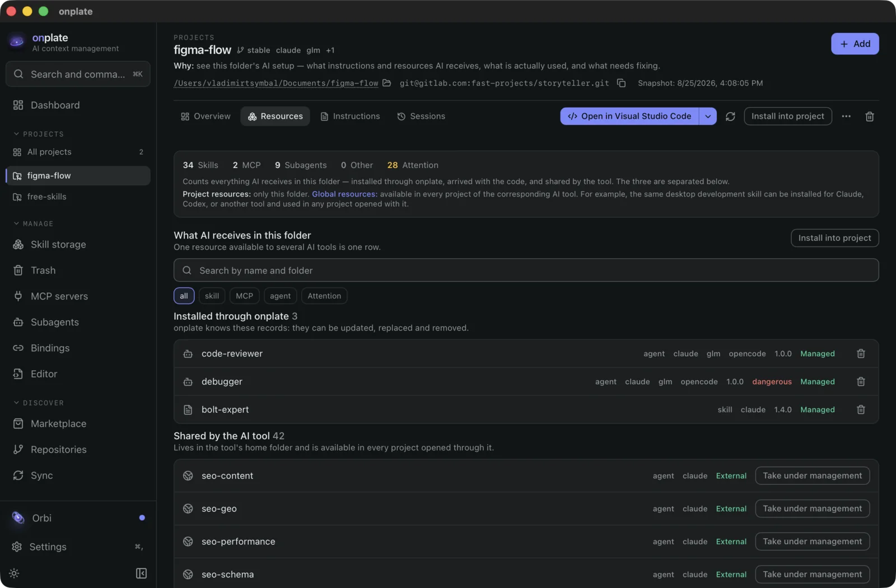Click the '28 Attention' counter
Viewport: 896px width, 588px height.
coord(413,165)
